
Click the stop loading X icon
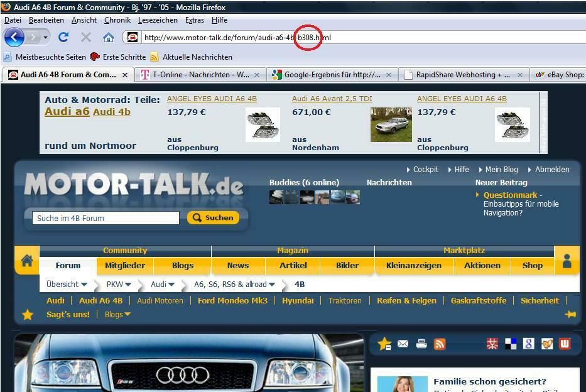[86, 37]
